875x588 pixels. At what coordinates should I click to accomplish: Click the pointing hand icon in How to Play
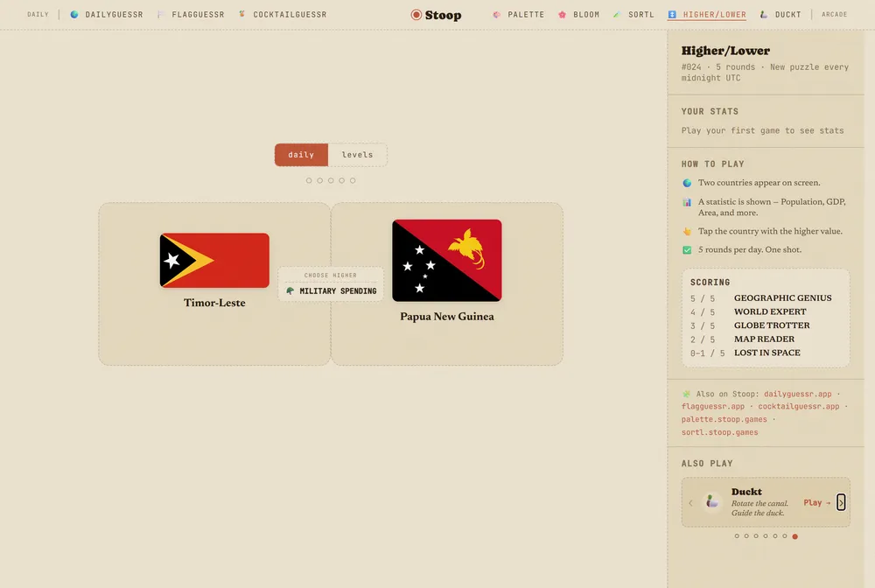[x=687, y=232]
